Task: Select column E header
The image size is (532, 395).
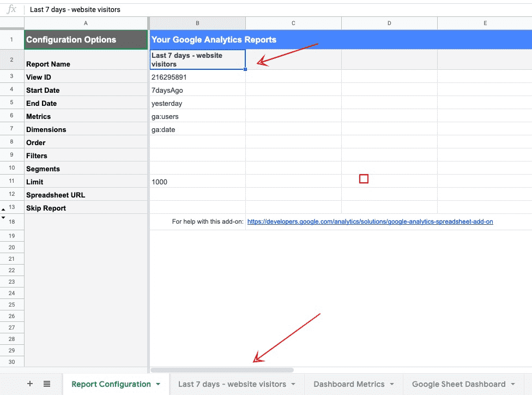Action: 485,23
